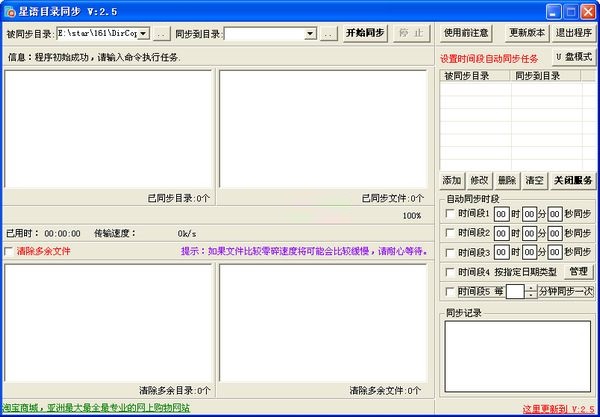Image resolution: width=600 pixels, height=417 pixels.
Task: Click the 时间段3 second field
Action: pos(555,252)
